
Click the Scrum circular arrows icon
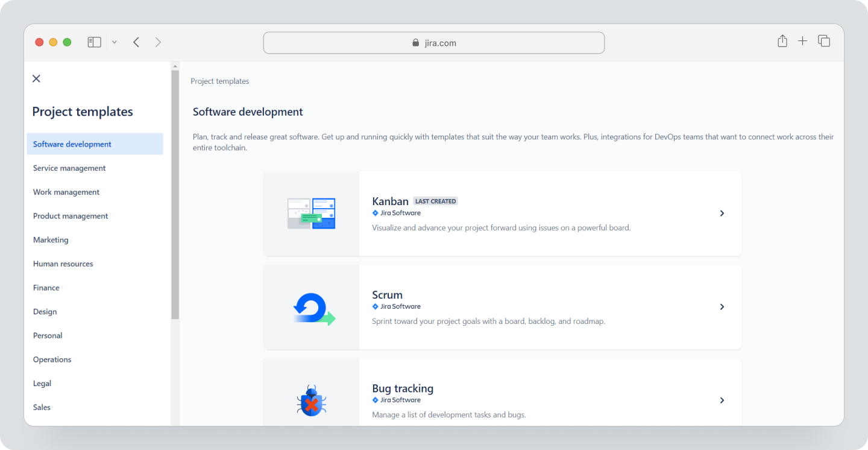coord(311,306)
